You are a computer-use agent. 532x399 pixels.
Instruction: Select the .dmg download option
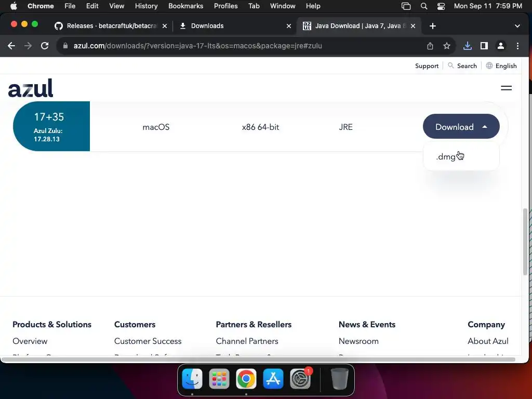pos(446,157)
